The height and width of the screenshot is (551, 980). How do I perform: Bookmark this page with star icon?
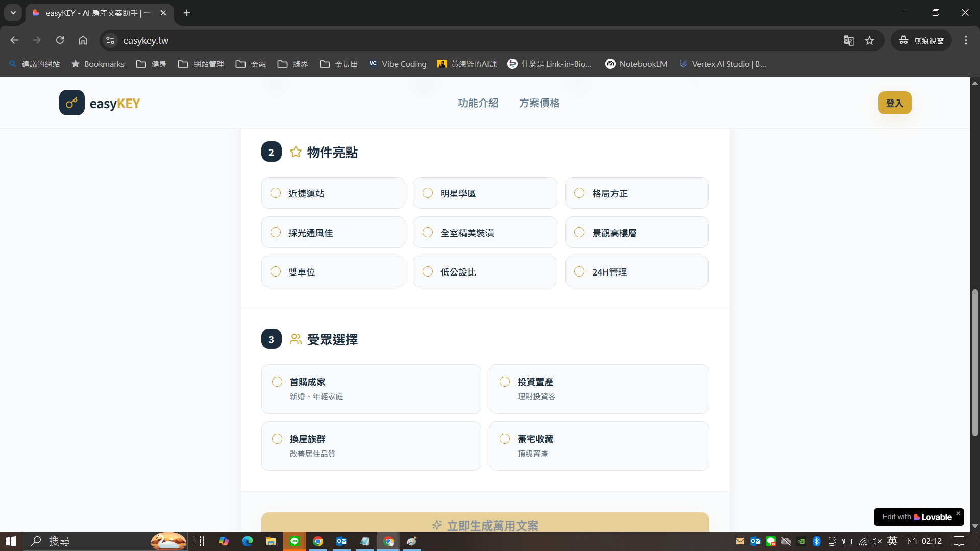click(870, 40)
